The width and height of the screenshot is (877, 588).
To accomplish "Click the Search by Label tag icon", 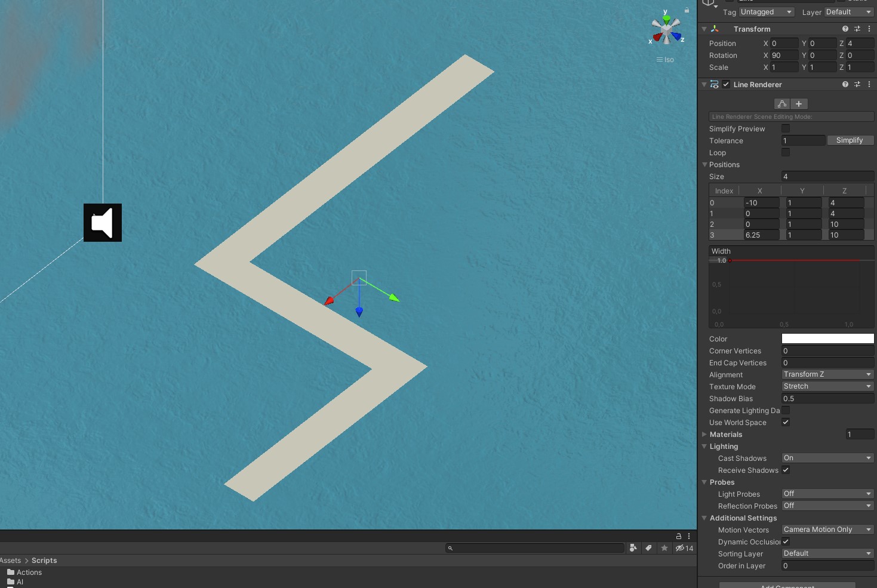I will (648, 548).
